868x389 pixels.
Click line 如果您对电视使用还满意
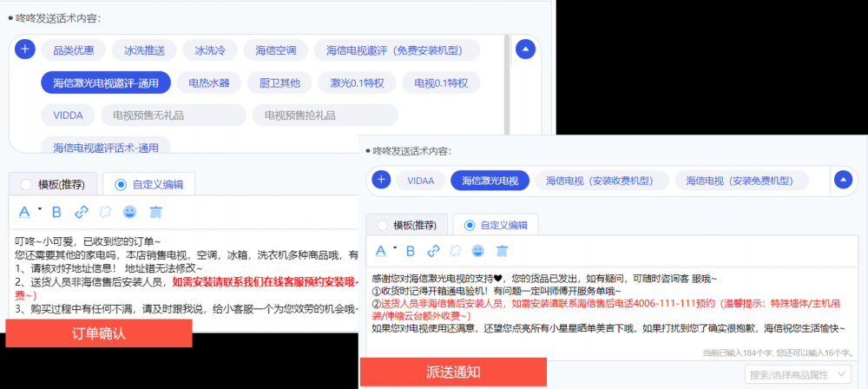point(608,329)
